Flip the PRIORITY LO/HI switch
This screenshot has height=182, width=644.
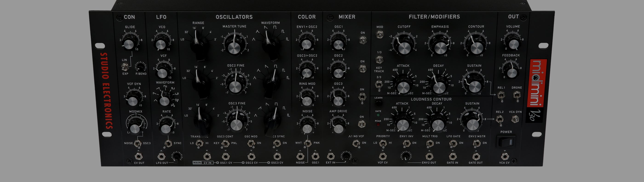click(382, 144)
